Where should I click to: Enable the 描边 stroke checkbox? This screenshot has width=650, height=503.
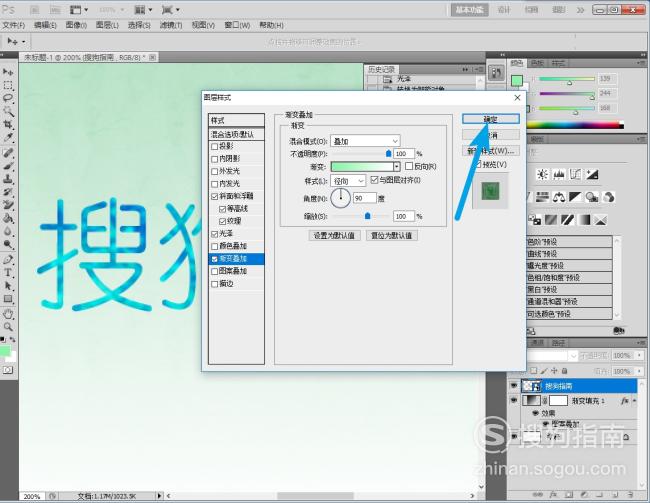click(214, 284)
